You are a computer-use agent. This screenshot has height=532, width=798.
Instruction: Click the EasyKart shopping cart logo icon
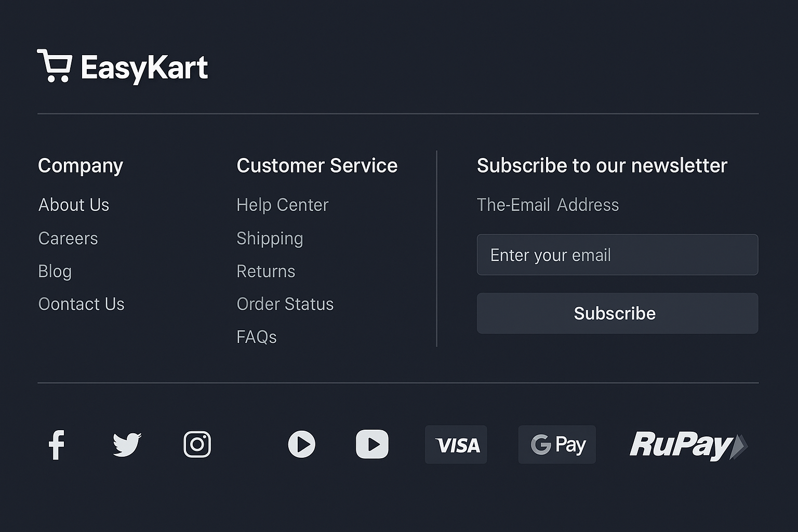click(x=55, y=66)
